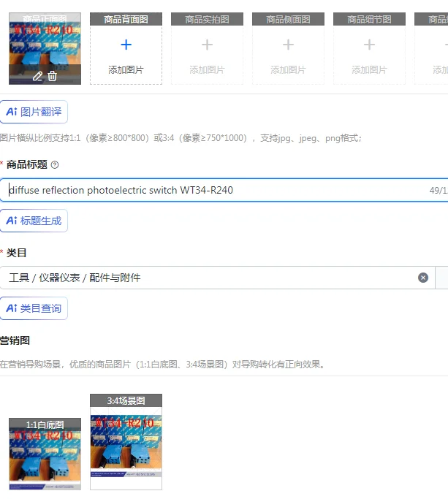Select the 3:4场景图 marketing thumbnail

click(126, 442)
